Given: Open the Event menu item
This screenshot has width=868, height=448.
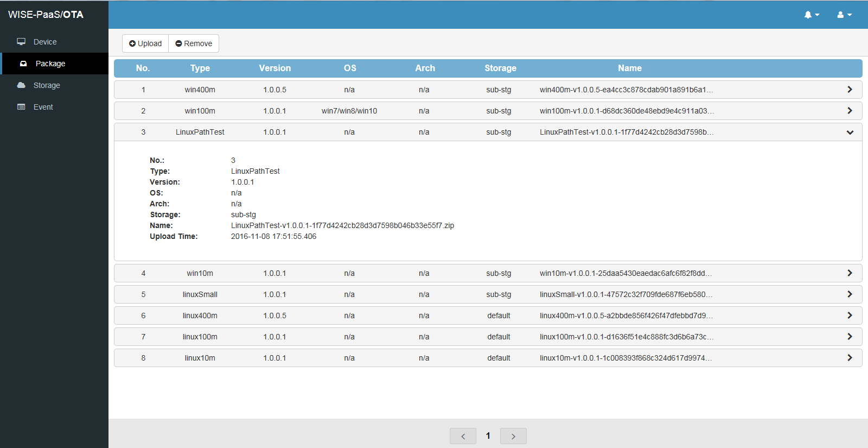Looking at the screenshot, I should click(43, 107).
